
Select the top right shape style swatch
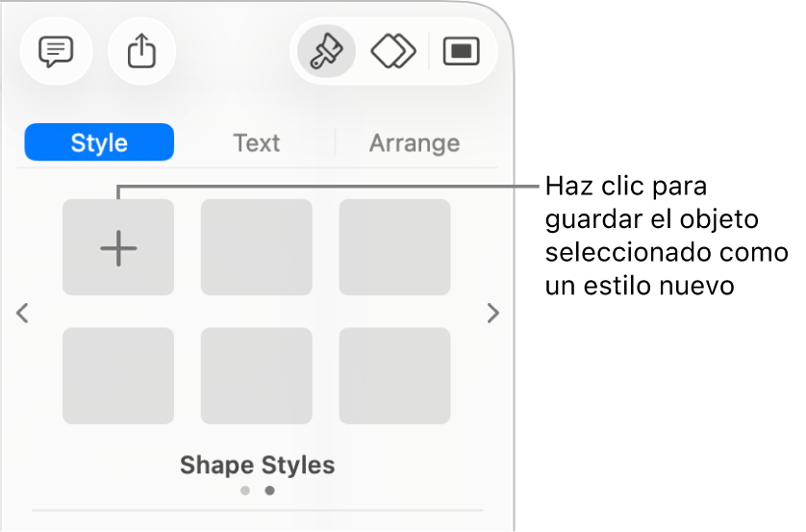[394, 247]
